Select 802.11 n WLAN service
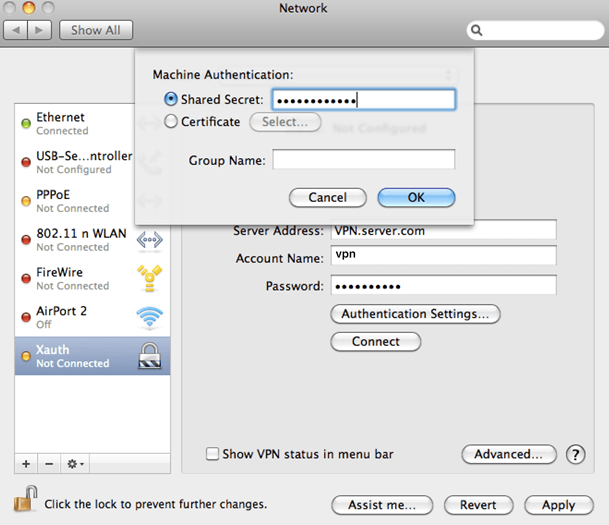The height and width of the screenshot is (525, 609). coord(92,240)
